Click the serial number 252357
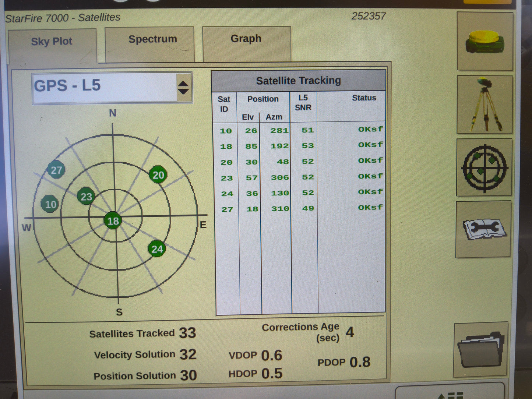The image size is (532, 399). (369, 16)
